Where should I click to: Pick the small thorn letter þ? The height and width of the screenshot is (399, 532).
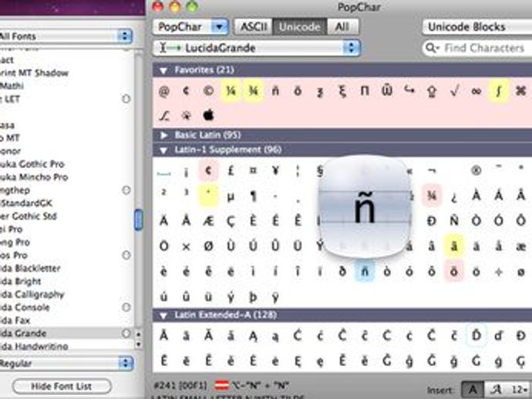pyautogui.click(x=253, y=297)
